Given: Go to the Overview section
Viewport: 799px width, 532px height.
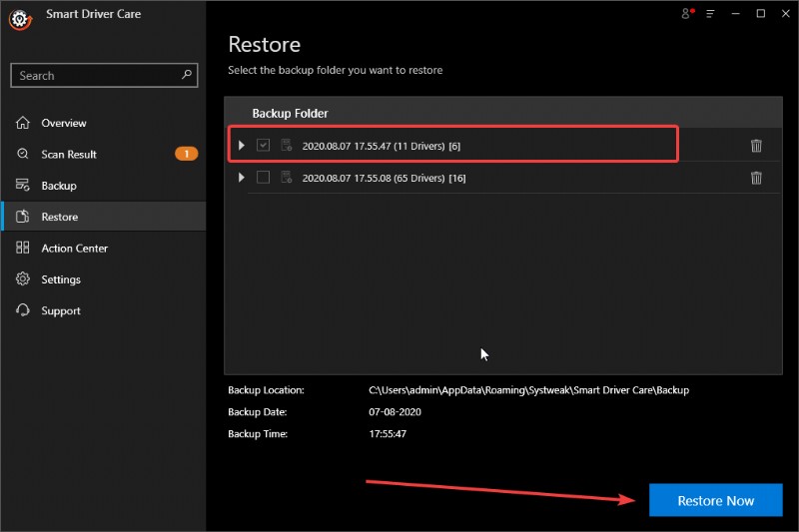Looking at the screenshot, I should (x=104, y=123).
